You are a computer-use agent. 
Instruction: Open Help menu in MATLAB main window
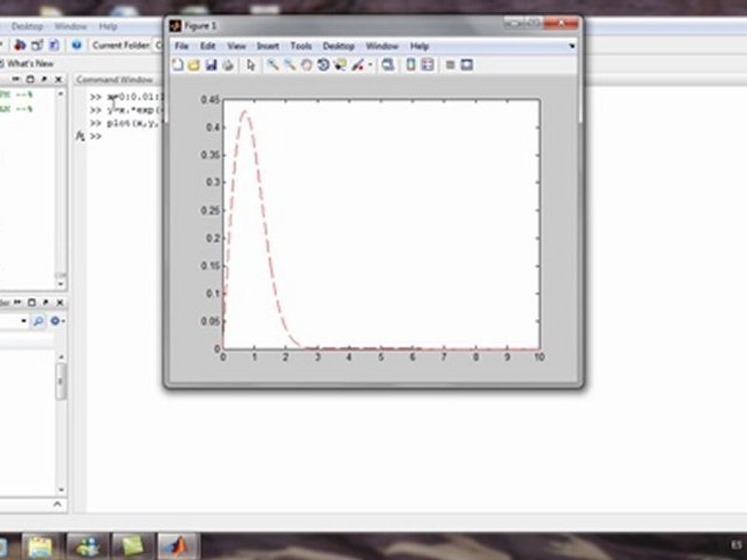[x=108, y=26]
